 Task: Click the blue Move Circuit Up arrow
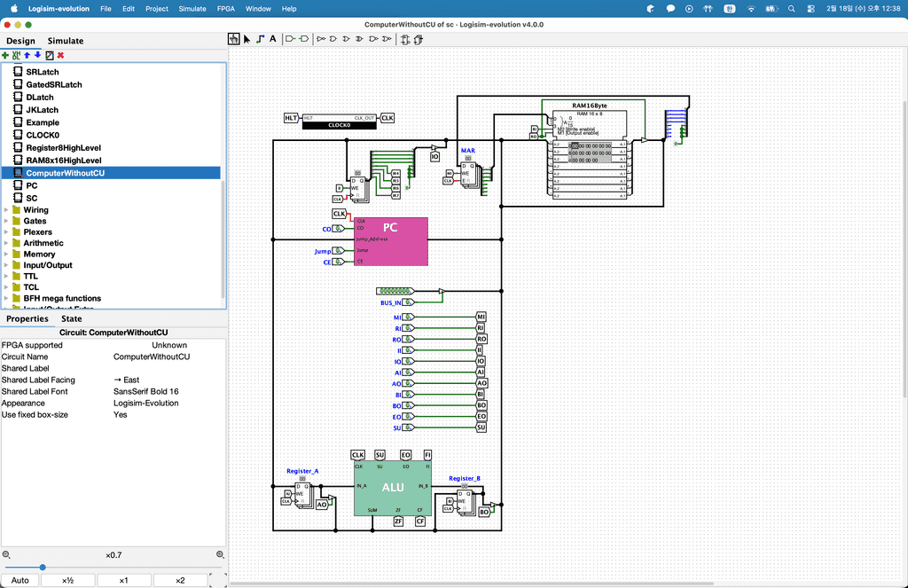point(27,55)
